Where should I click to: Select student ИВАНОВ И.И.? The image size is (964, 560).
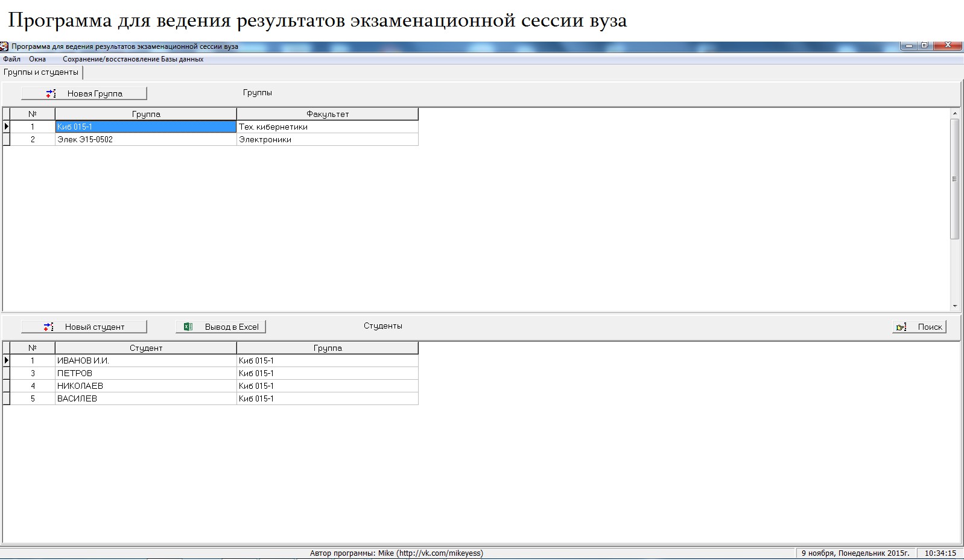pyautogui.click(x=145, y=360)
